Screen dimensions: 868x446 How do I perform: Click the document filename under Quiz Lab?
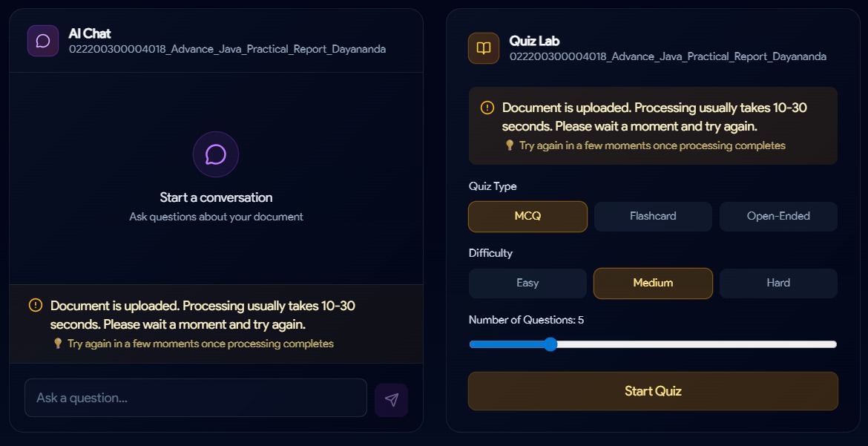coord(668,57)
